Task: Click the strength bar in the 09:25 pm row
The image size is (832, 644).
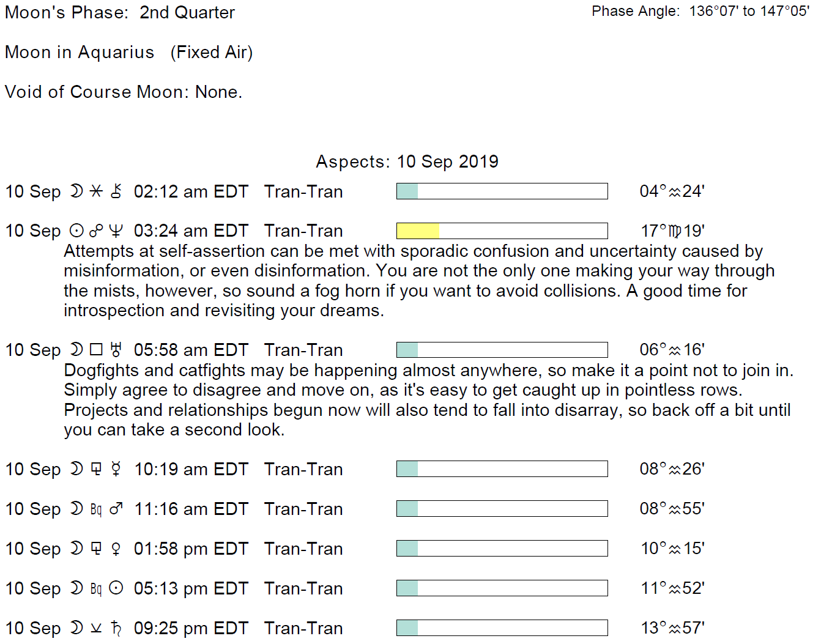Action: coord(502,627)
